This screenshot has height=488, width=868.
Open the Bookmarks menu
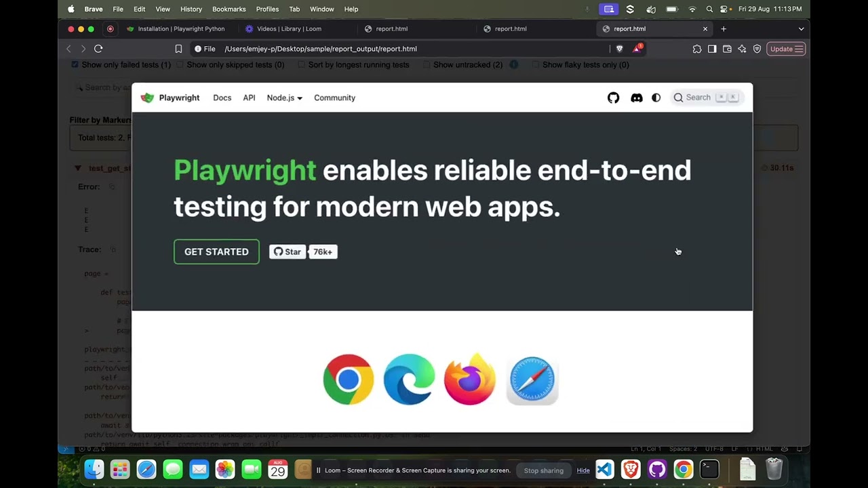pos(229,9)
